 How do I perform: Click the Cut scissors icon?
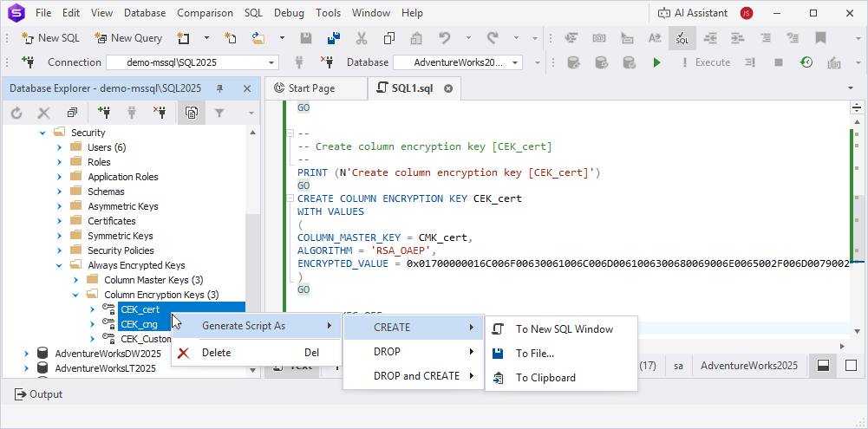coord(362,38)
